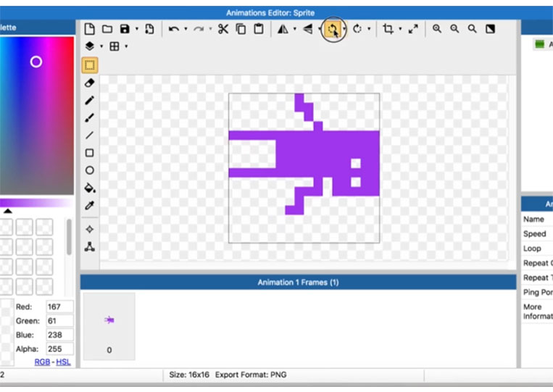Expand the grid icon dropdown arrow
553x392 pixels.
pyautogui.click(x=126, y=46)
